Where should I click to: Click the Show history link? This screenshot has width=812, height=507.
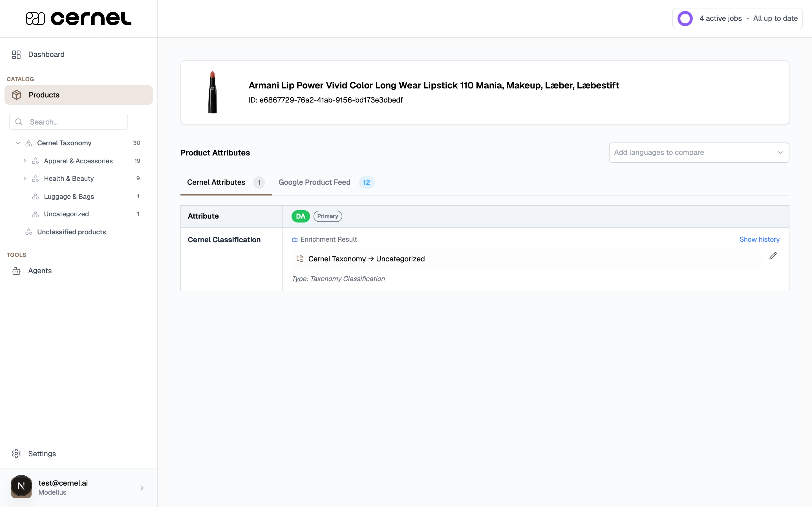[760, 239]
